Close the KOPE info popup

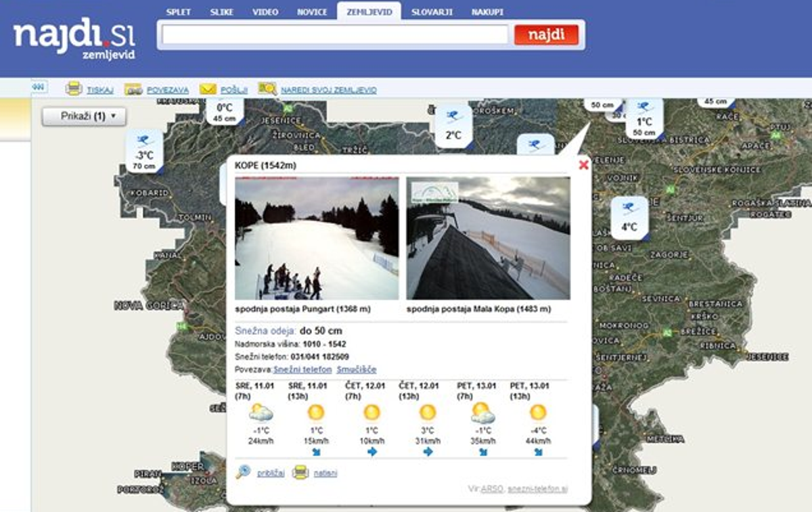click(584, 164)
